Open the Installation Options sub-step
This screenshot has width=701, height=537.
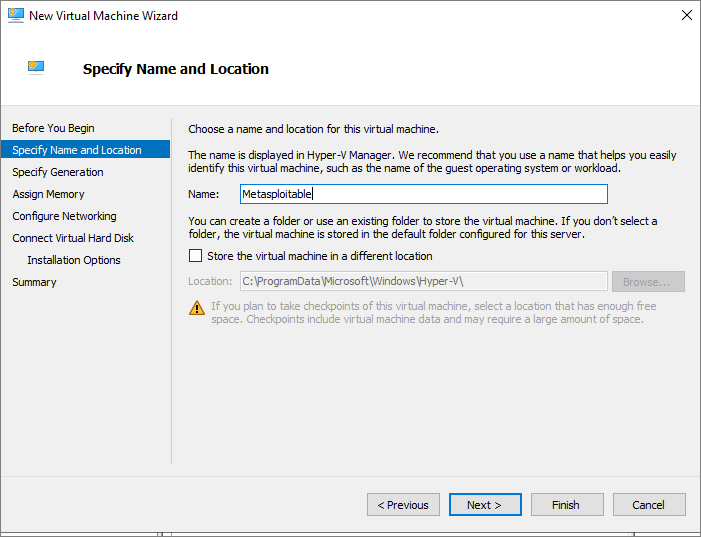[74, 260]
